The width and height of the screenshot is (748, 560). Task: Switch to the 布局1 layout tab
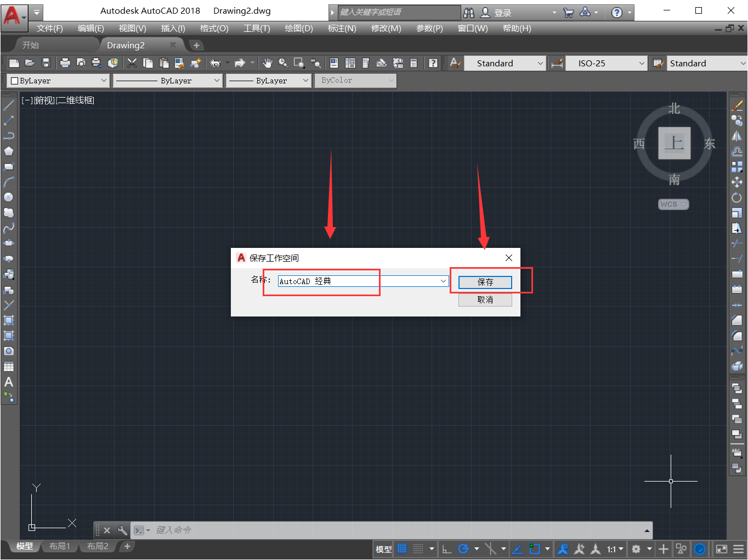(x=60, y=546)
